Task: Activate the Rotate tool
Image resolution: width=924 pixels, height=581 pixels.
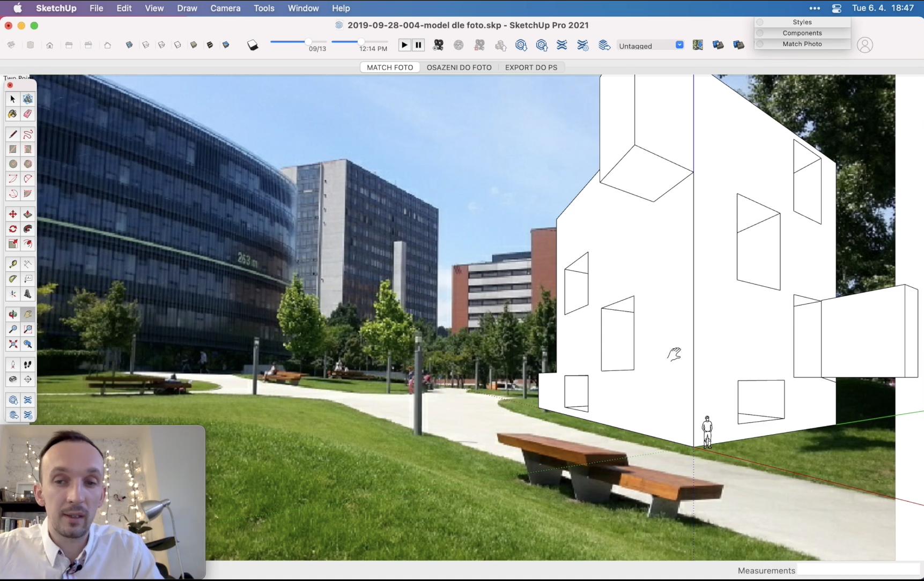Action: 13,229
